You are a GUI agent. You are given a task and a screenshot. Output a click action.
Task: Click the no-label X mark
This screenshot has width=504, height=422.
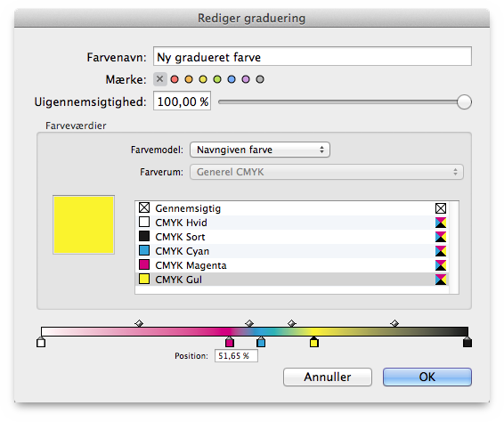coord(160,79)
